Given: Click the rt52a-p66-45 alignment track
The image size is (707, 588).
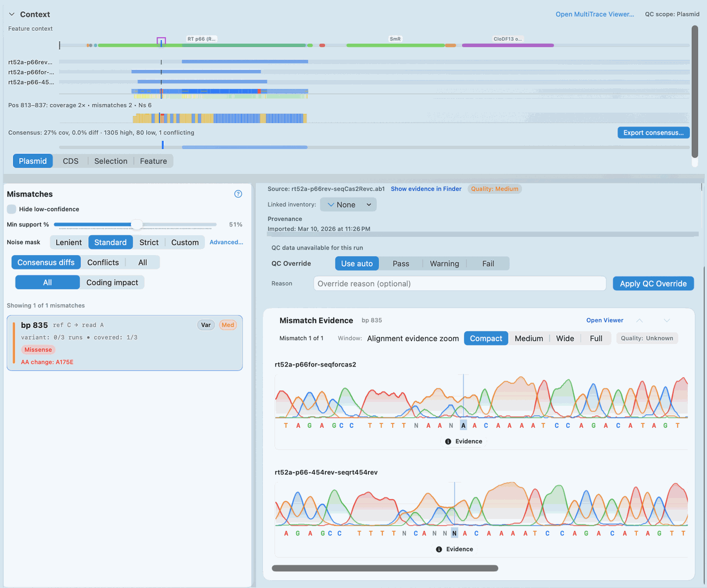Looking at the screenshot, I should (x=202, y=82).
